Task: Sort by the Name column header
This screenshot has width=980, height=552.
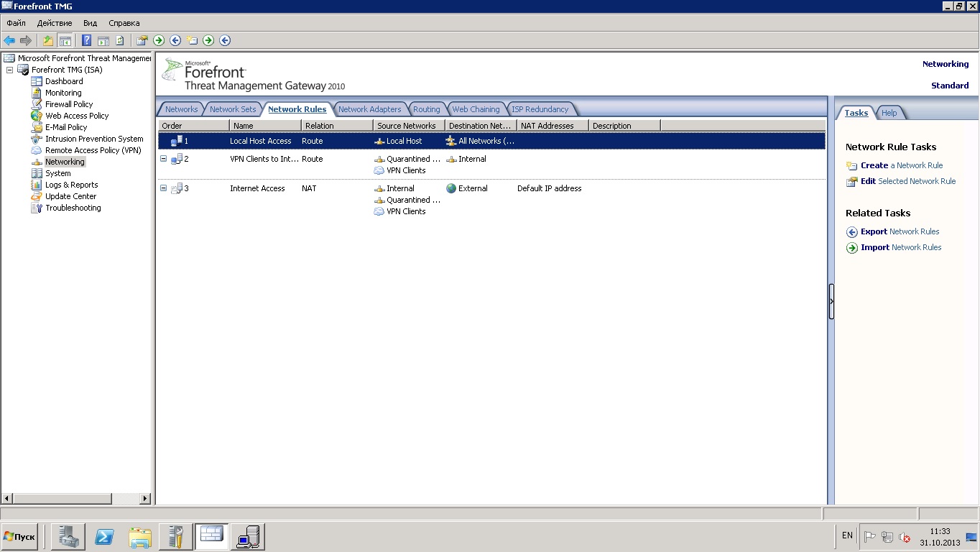Action: click(x=265, y=126)
